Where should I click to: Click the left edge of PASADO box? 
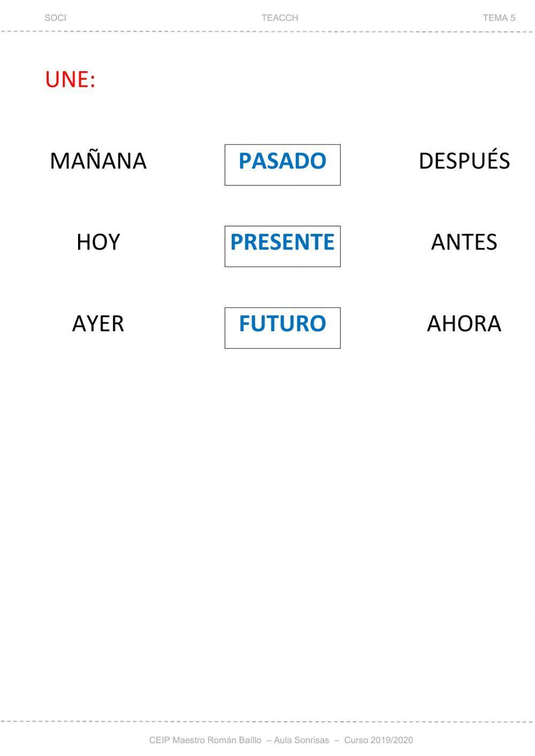225,165
